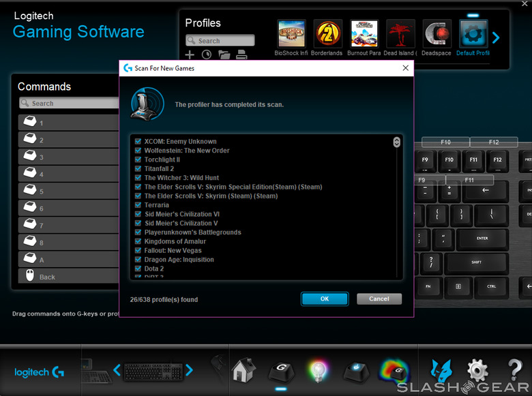Image resolution: width=532 pixels, height=396 pixels.
Task: Open the input heat map icon
Action: point(394,371)
